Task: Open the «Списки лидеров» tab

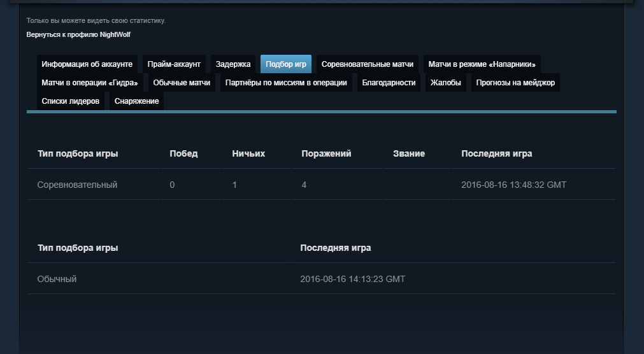Action: (71, 101)
